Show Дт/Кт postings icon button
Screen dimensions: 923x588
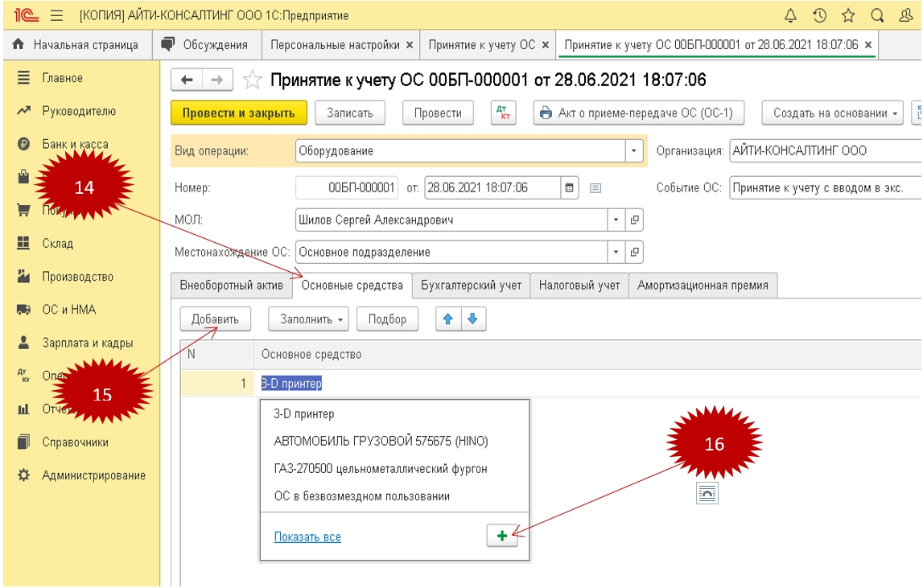503,113
